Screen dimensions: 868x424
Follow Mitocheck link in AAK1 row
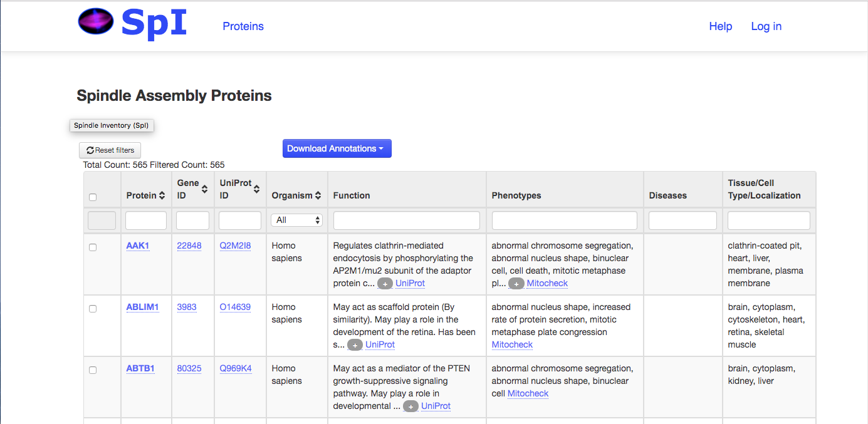pos(547,283)
